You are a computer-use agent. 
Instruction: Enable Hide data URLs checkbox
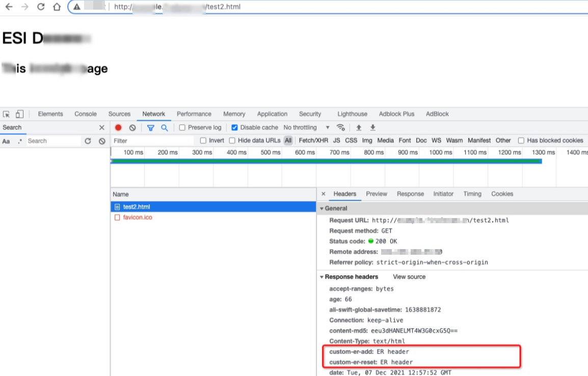point(232,141)
